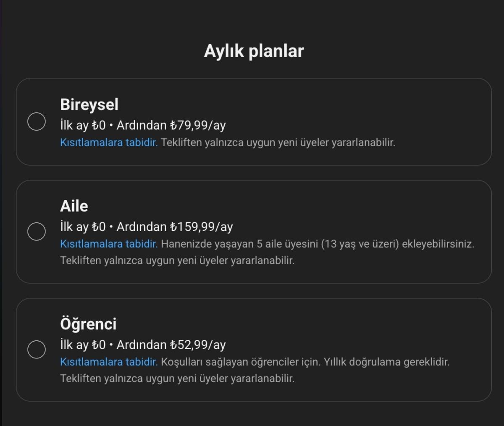Choose the Aile plan radio button
This screenshot has width=504, height=426.
[37, 232]
